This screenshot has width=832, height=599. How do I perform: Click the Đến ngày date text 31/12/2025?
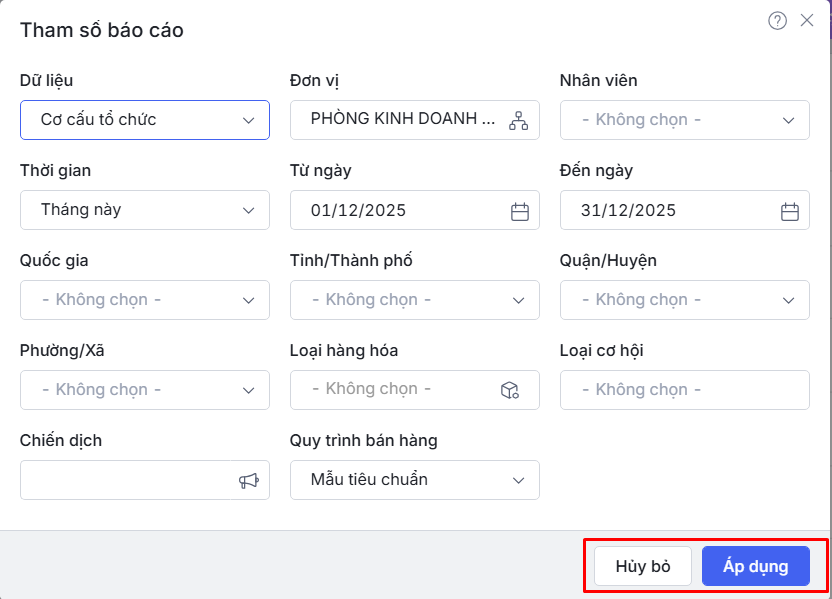pos(628,211)
